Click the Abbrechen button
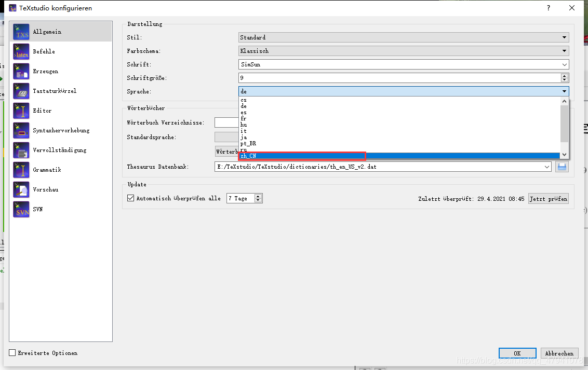Image resolution: width=588 pixels, height=370 pixels. click(559, 353)
